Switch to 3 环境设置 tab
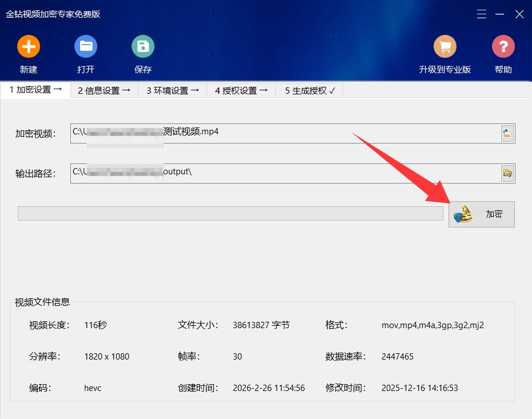Viewport: 532px width, 419px height. coord(173,91)
